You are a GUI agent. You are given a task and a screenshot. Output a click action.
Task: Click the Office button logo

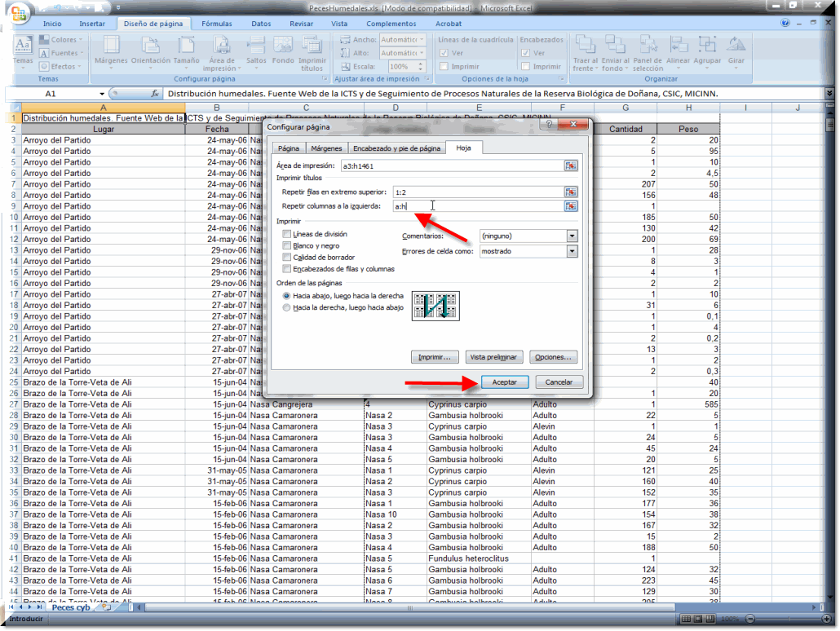coord(20,13)
